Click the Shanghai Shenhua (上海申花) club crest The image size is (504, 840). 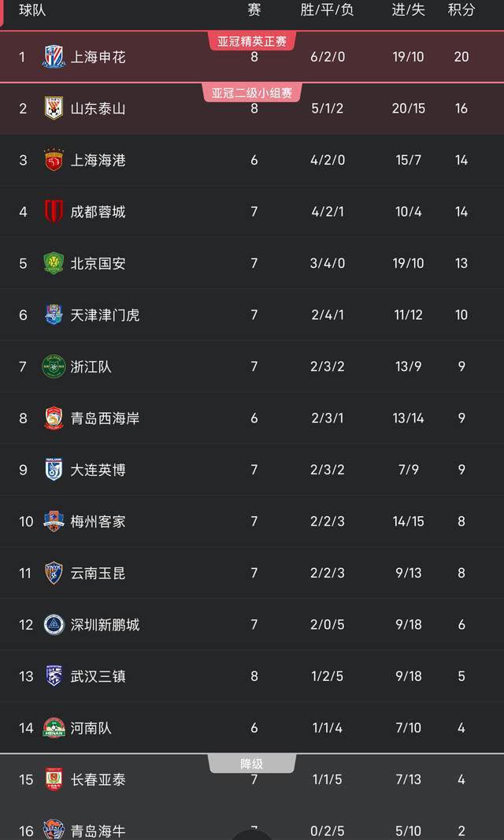[54, 57]
